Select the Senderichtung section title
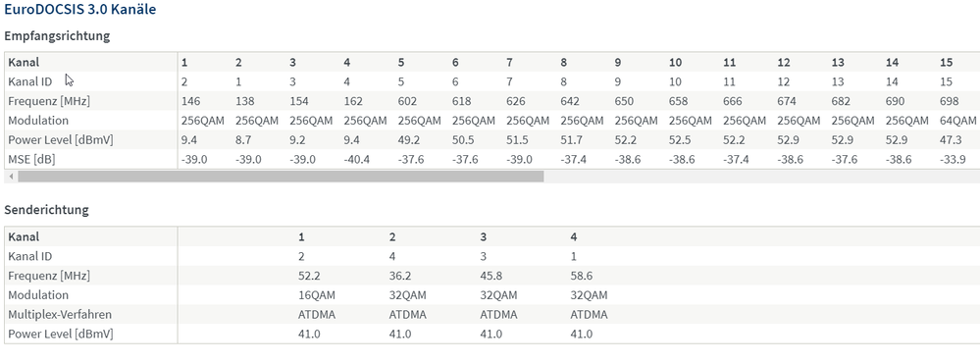 46,209
